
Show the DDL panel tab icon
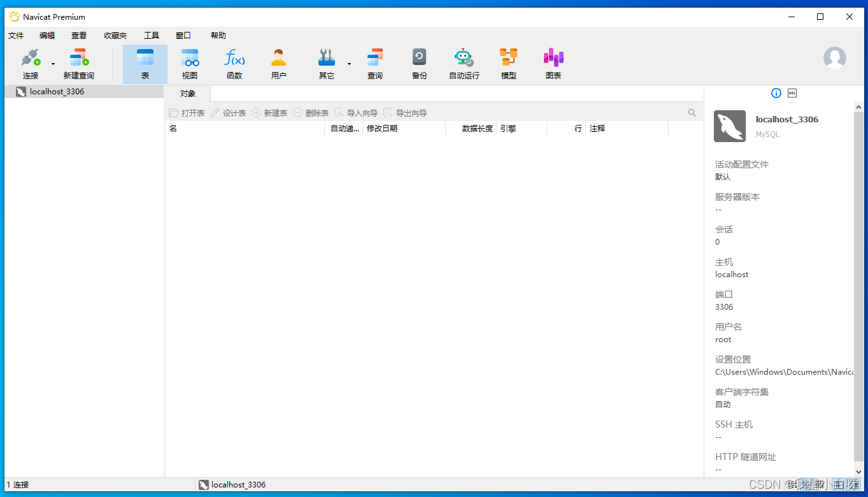pos(792,93)
